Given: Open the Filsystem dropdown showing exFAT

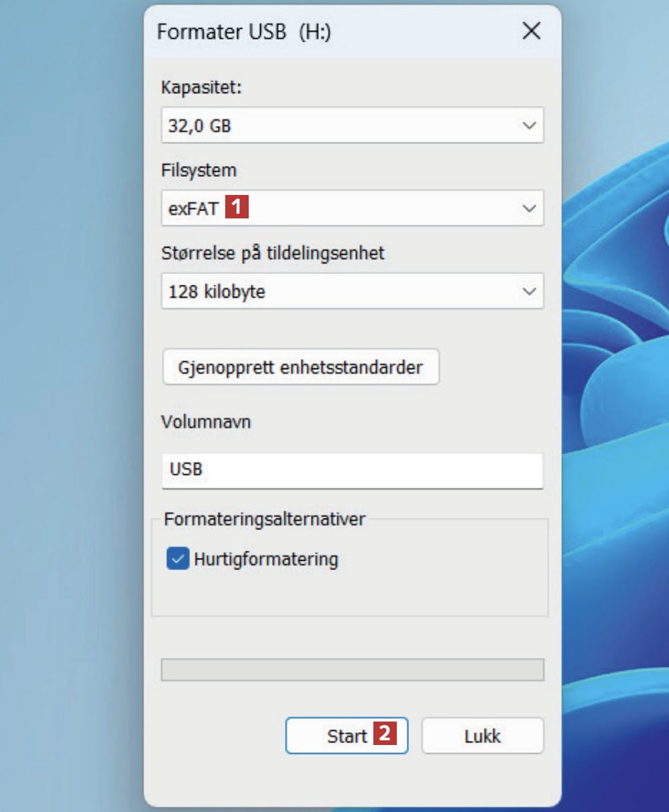Looking at the screenshot, I should (x=352, y=208).
